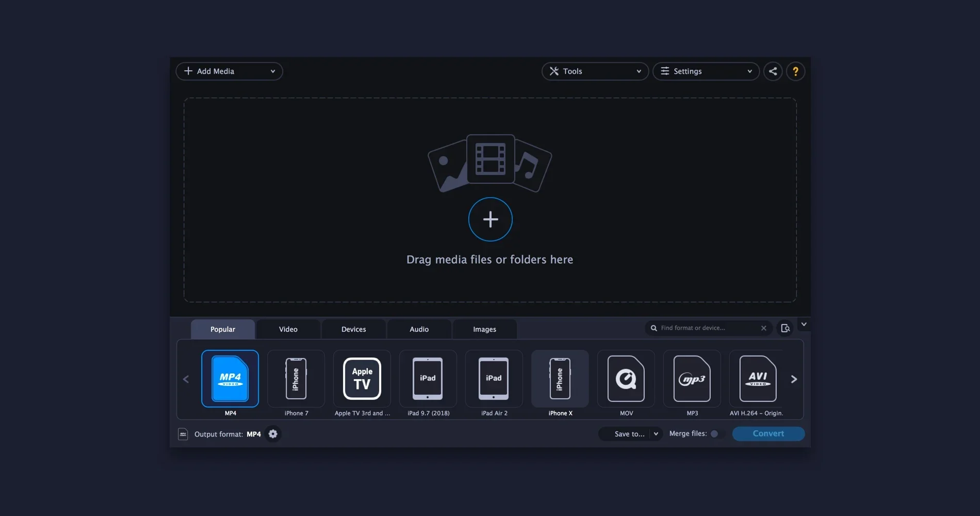The height and width of the screenshot is (516, 980).
Task: Open the output format settings gear
Action: [x=273, y=434]
